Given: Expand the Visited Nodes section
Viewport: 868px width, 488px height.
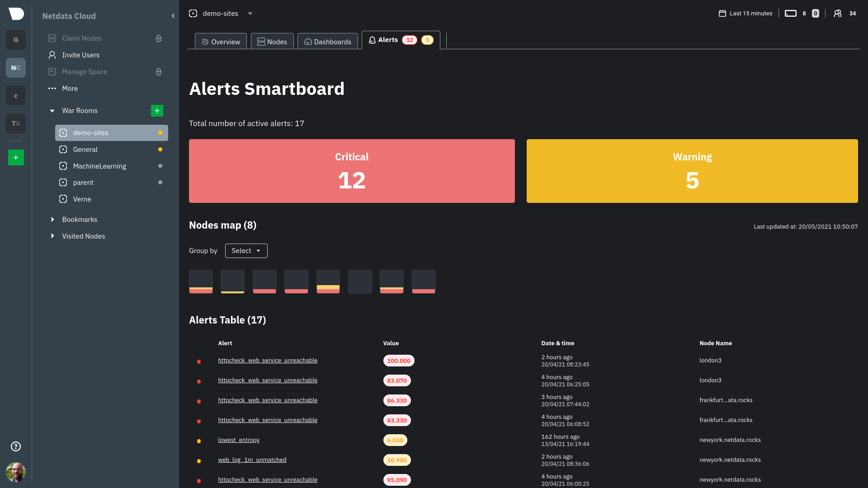Looking at the screenshot, I should (52, 236).
